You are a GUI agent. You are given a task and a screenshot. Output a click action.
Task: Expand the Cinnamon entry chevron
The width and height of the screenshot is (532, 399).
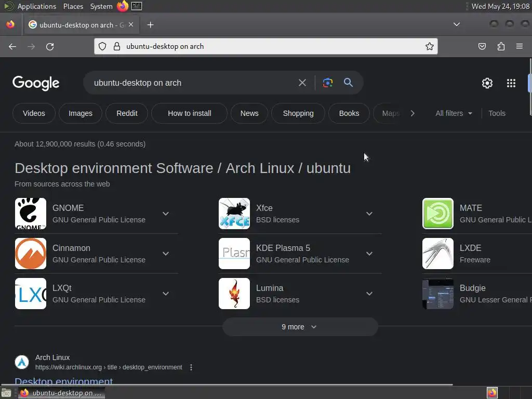(166, 254)
